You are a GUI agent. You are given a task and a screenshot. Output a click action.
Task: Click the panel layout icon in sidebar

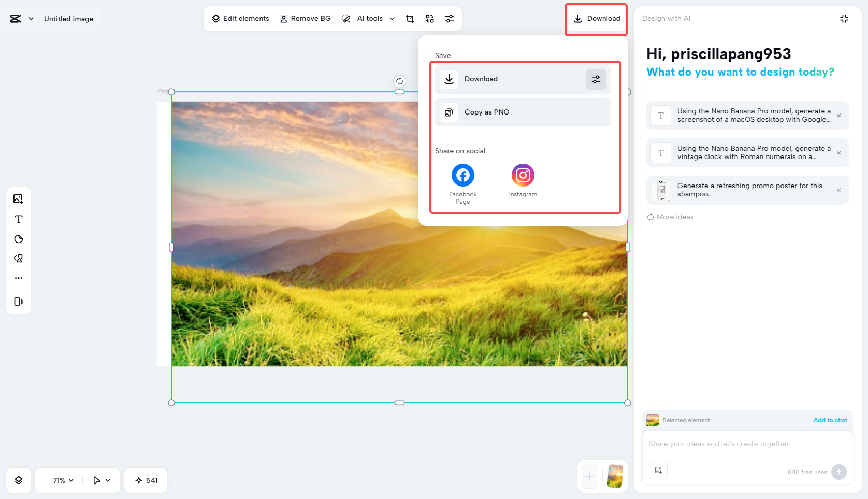(x=19, y=302)
